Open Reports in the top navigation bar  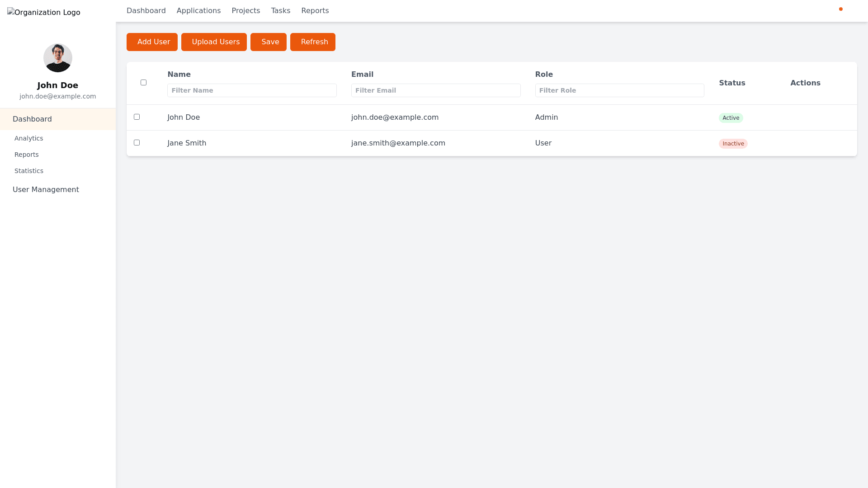[x=315, y=10]
